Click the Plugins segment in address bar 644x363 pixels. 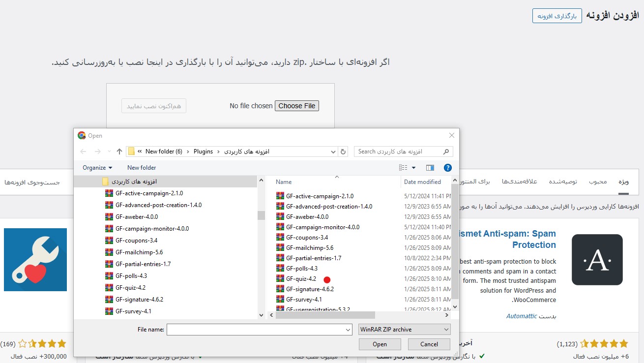click(x=203, y=151)
